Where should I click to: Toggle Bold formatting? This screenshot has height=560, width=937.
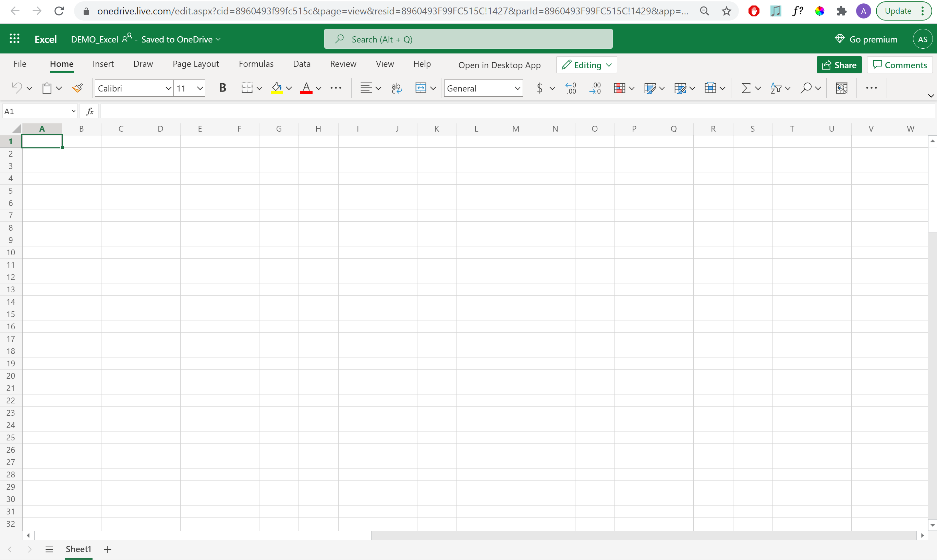click(x=223, y=88)
